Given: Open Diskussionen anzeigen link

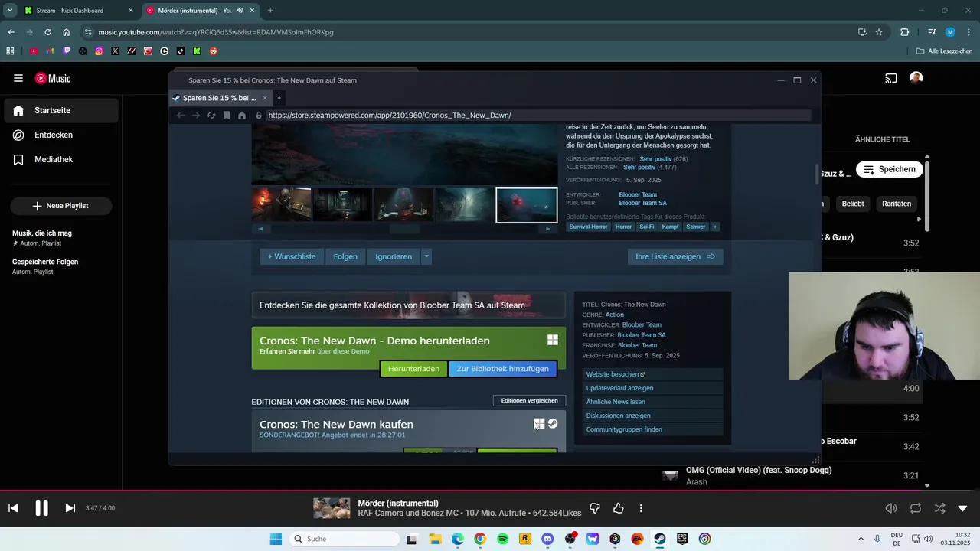Looking at the screenshot, I should point(652,416).
